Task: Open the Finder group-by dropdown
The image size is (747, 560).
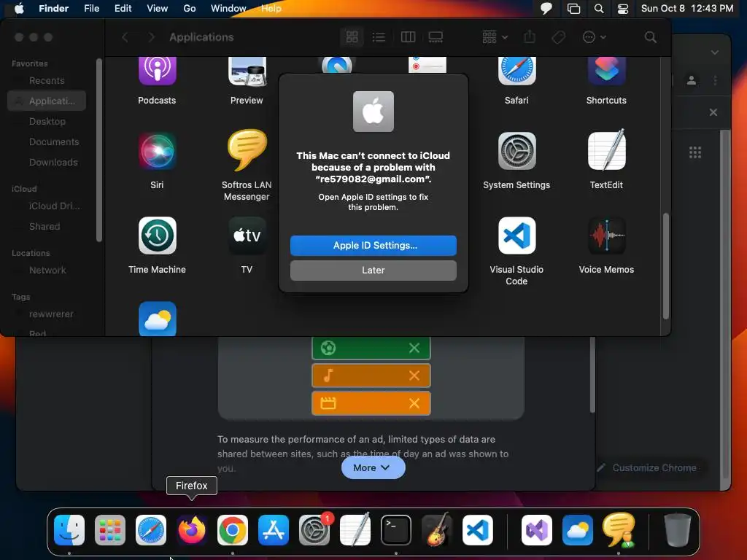Action: pyautogui.click(x=495, y=37)
